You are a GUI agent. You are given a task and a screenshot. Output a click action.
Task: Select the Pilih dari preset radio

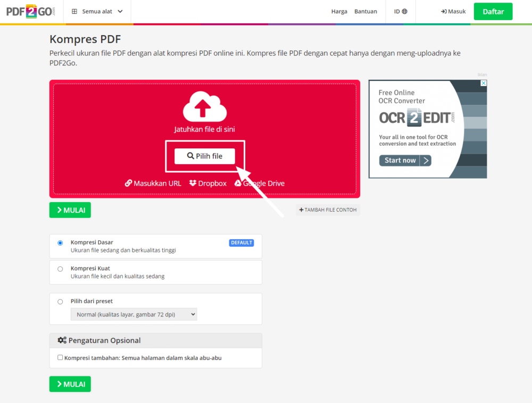pyautogui.click(x=60, y=301)
